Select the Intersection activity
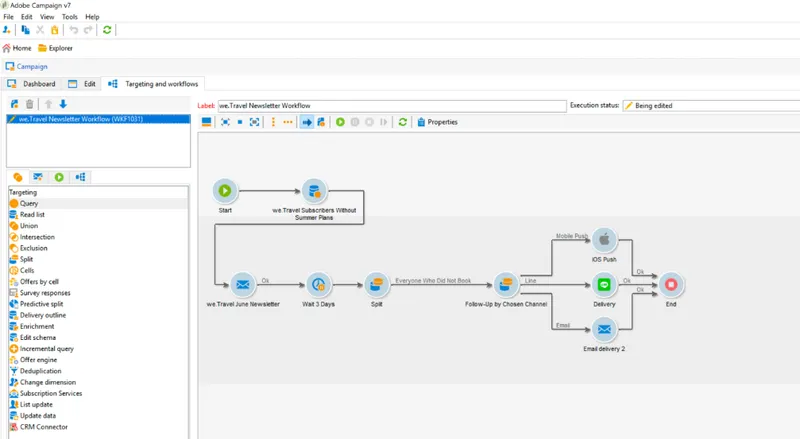The image size is (800, 439). point(98,237)
